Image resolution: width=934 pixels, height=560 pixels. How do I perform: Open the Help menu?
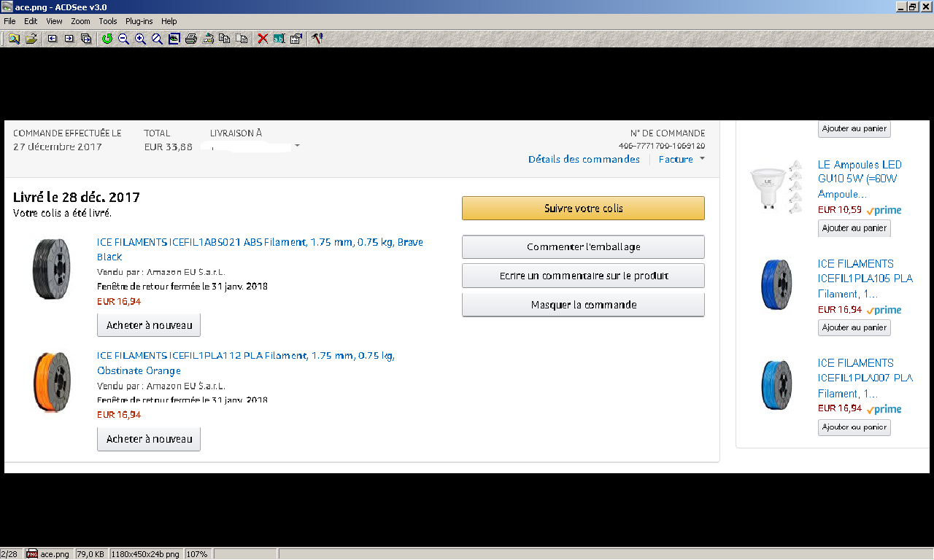pyautogui.click(x=169, y=21)
